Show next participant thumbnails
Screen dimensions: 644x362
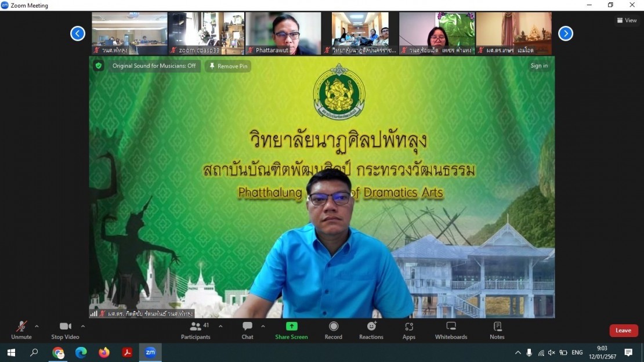(x=566, y=33)
